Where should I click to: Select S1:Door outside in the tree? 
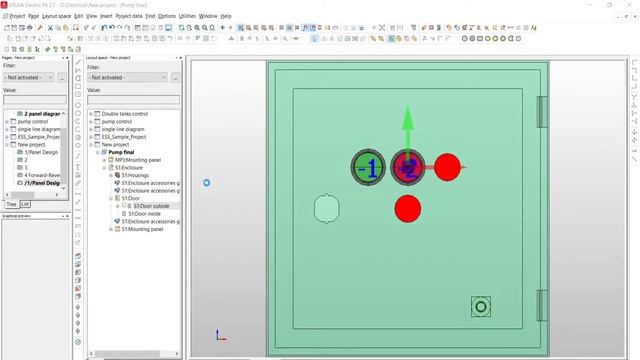[151, 206]
